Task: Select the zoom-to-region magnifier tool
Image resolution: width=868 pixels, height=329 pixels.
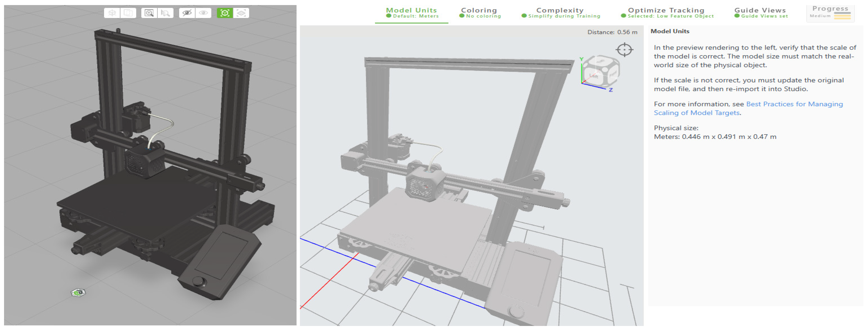Action: [149, 13]
